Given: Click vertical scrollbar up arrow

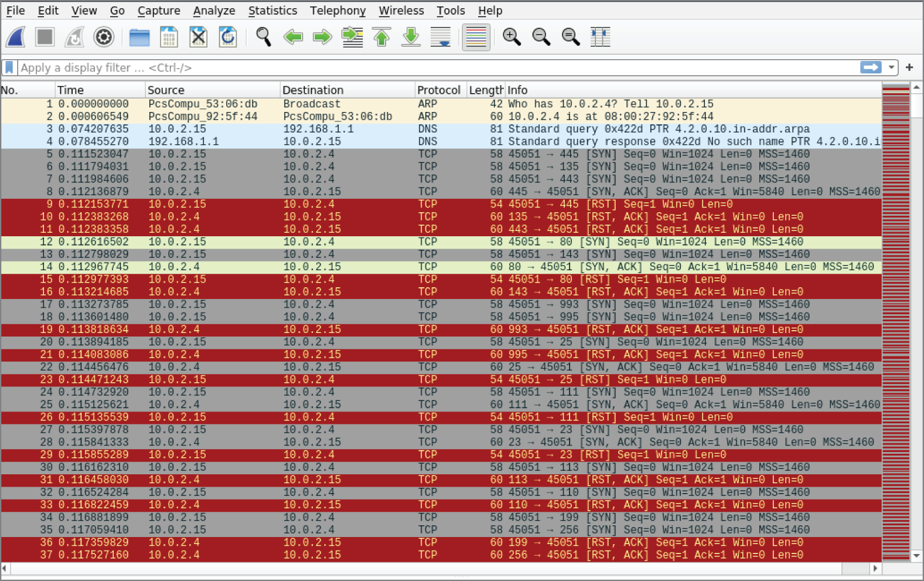Looking at the screenshot, I should click(917, 87).
